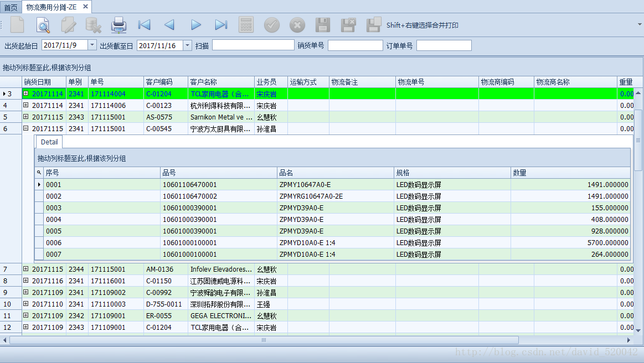Go to first record arrow
The image size is (644, 363).
point(144,25)
